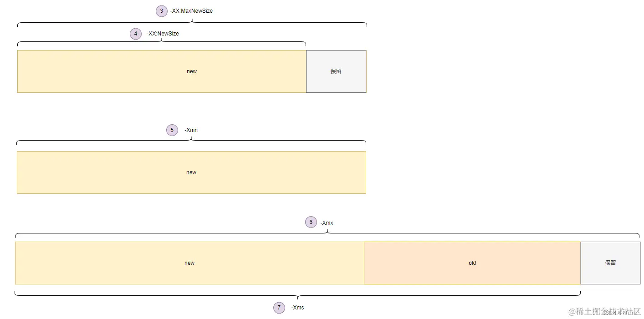Click the yellow new box under -Xmn

(x=191, y=172)
